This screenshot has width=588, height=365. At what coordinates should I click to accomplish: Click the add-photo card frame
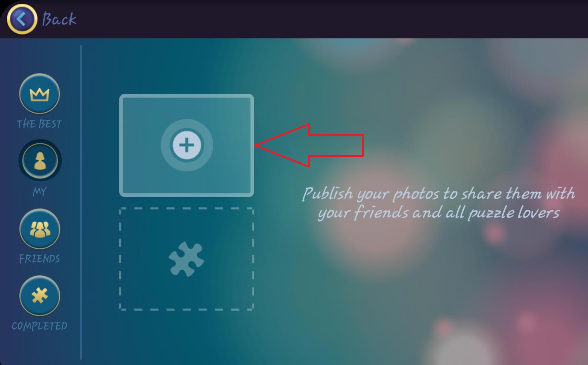(187, 145)
